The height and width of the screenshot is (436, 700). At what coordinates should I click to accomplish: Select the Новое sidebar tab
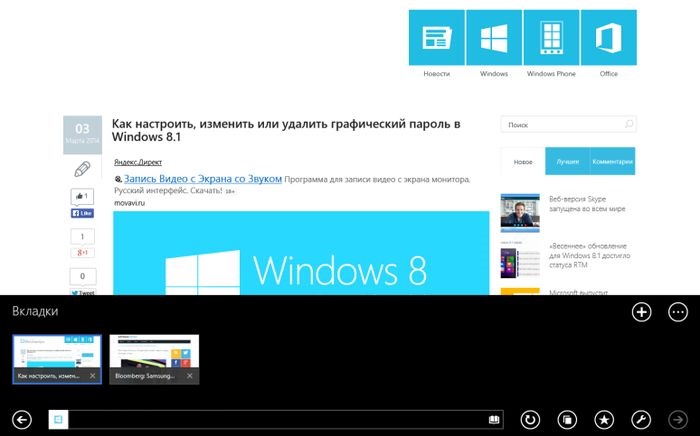click(523, 162)
